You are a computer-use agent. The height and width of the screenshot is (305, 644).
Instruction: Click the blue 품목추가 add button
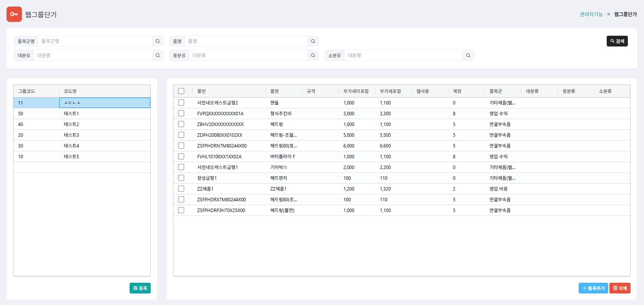(593, 288)
